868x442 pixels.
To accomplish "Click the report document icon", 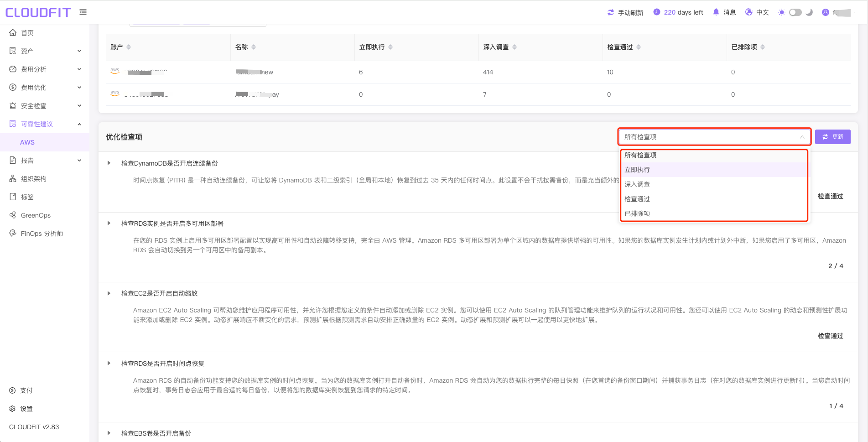I will [13, 161].
